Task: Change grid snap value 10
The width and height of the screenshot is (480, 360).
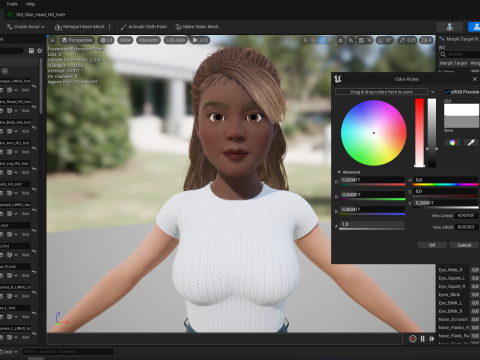Action: (369, 40)
